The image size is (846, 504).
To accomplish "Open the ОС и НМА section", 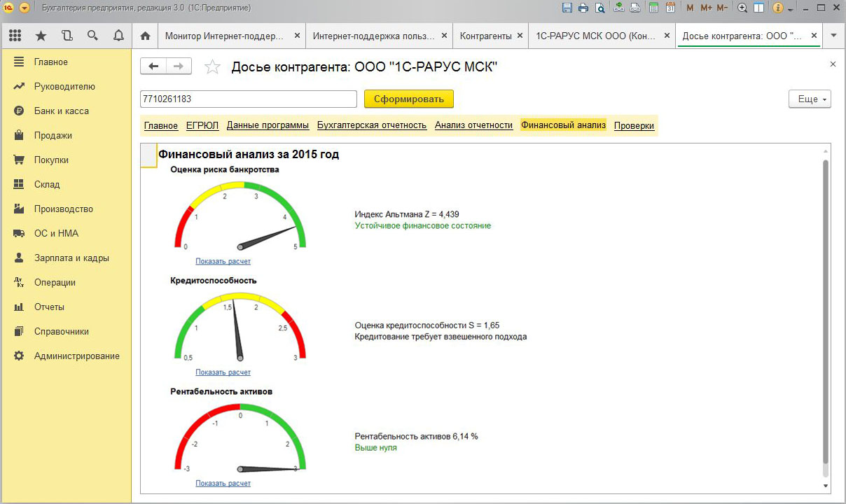I will [x=66, y=234].
